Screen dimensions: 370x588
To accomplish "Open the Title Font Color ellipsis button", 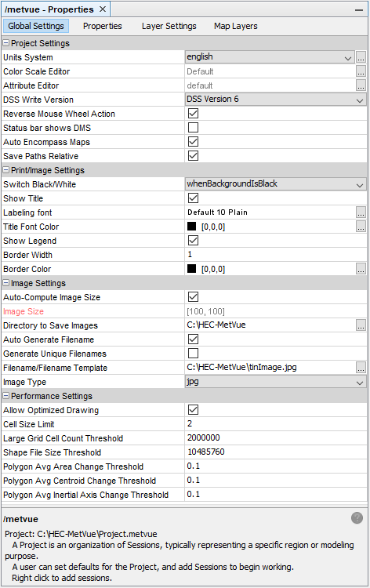I will click(361, 227).
